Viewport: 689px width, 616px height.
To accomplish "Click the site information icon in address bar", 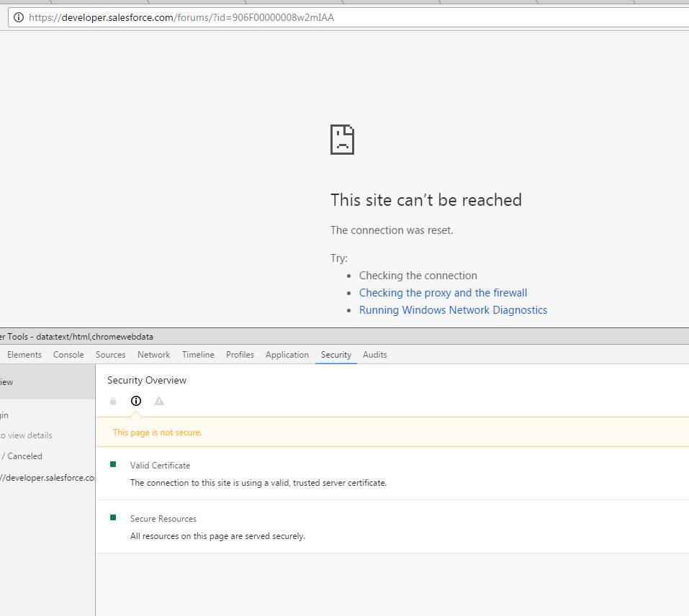I will point(19,17).
